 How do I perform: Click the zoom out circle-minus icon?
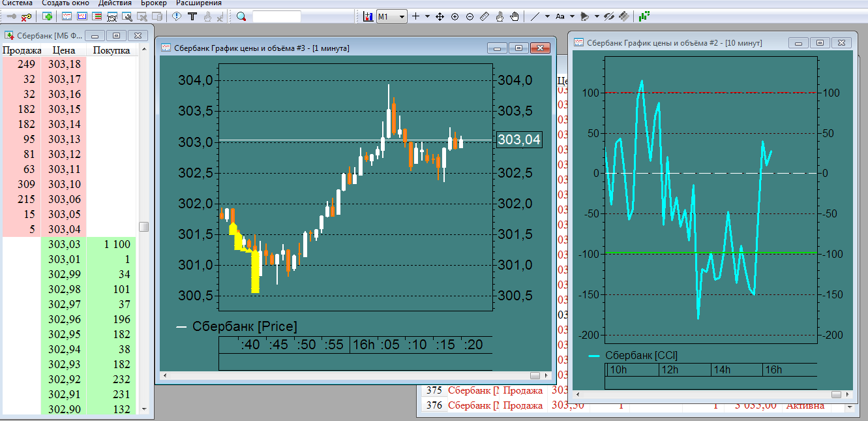click(470, 16)
